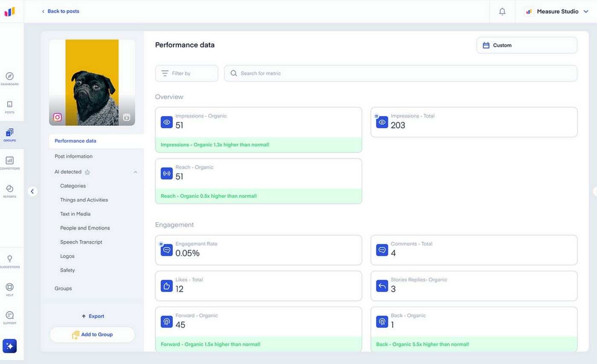The height and width of the screenshot is (364, 597).
Task: Click the Export link
Action: (x=93, y=316)
